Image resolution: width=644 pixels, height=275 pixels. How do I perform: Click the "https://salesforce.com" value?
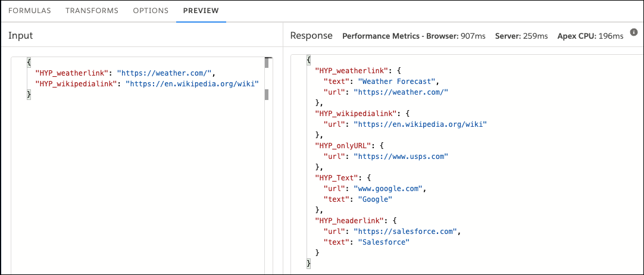[x=405, y=232]
